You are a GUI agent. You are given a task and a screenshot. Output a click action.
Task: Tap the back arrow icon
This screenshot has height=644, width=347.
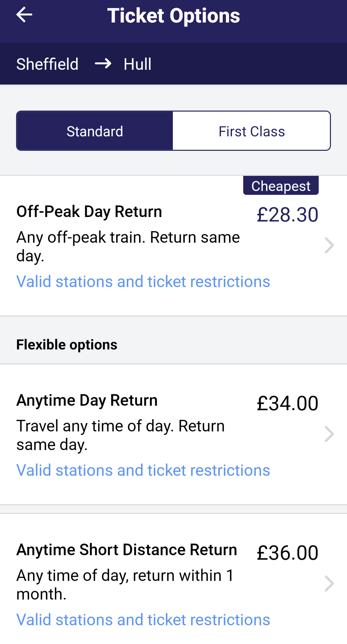[24, 15]
